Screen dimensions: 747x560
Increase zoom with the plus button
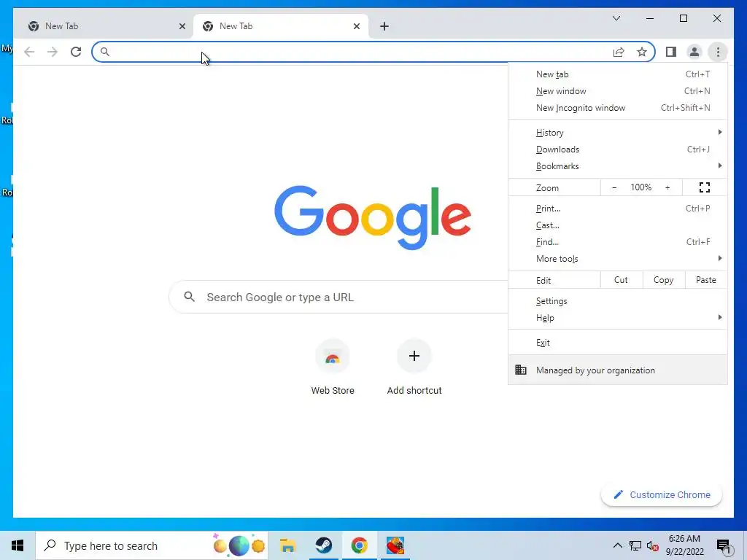(x=667, y=187)
